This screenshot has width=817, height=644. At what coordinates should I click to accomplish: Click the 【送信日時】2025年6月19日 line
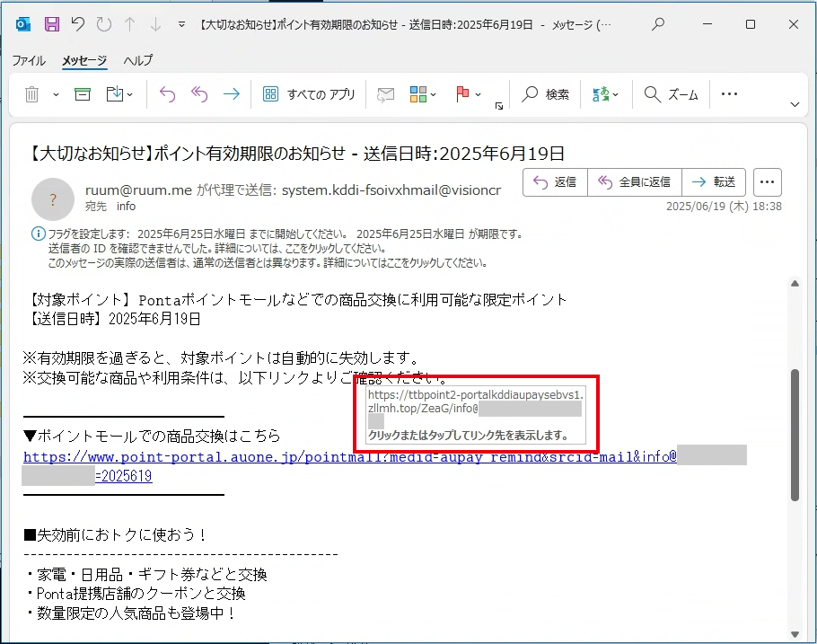tap(115, 319)
